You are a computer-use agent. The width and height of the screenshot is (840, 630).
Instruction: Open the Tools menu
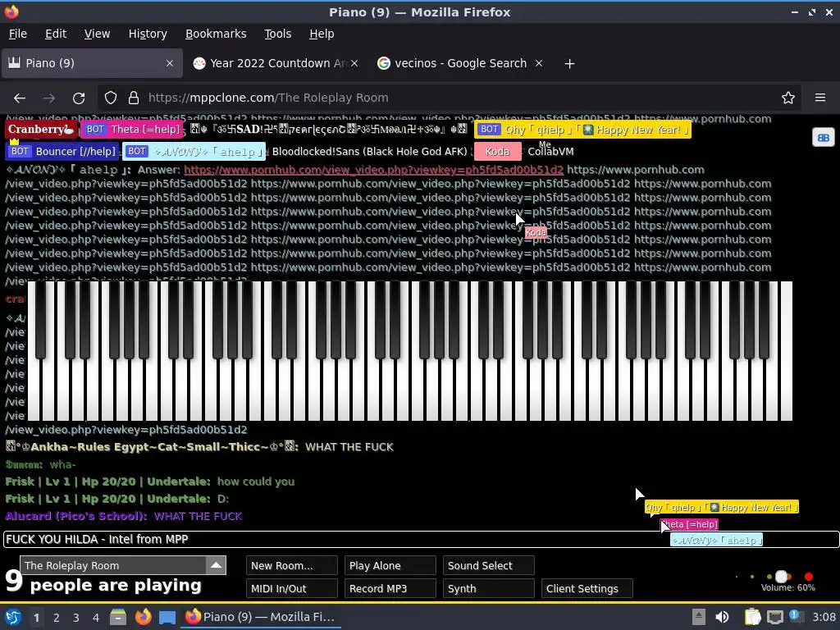(277, 34)
